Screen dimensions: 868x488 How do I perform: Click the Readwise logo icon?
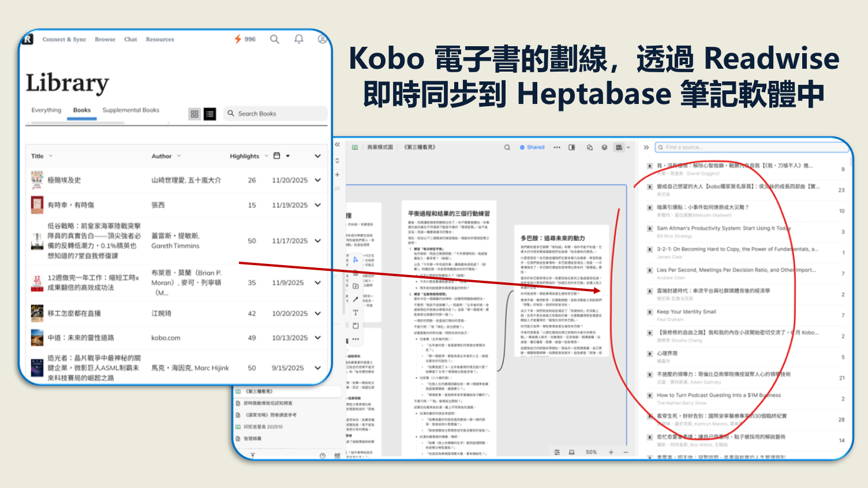[28, 39]
